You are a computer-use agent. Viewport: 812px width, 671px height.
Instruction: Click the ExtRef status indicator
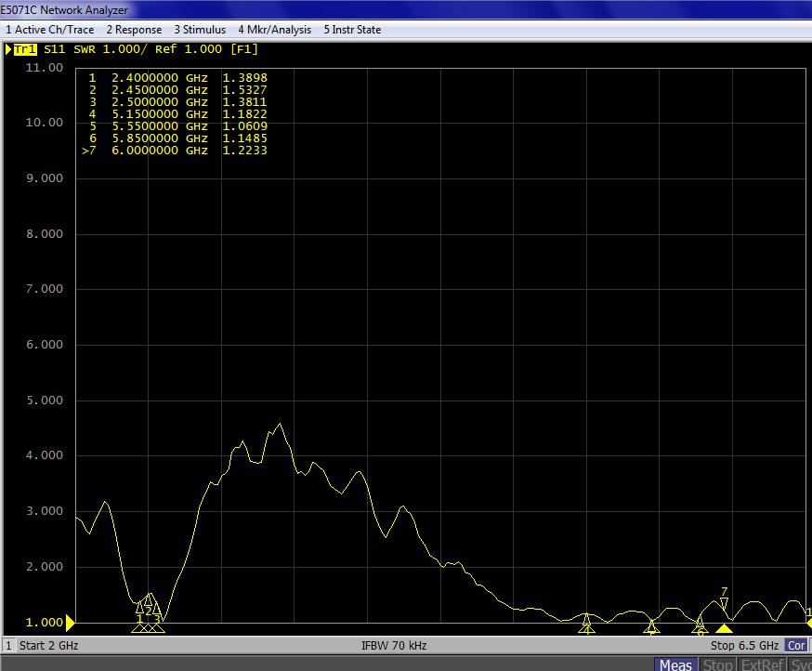pos(763,664)
